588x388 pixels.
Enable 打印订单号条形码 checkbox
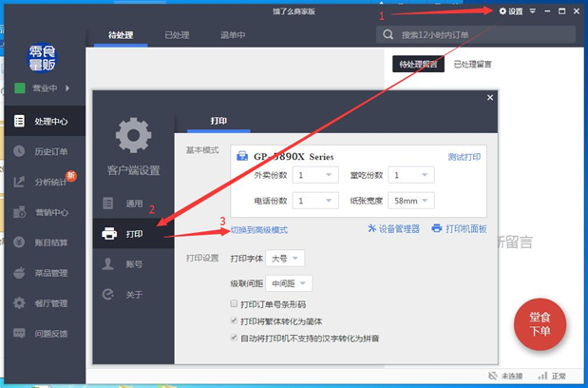[x=234, y=303]
